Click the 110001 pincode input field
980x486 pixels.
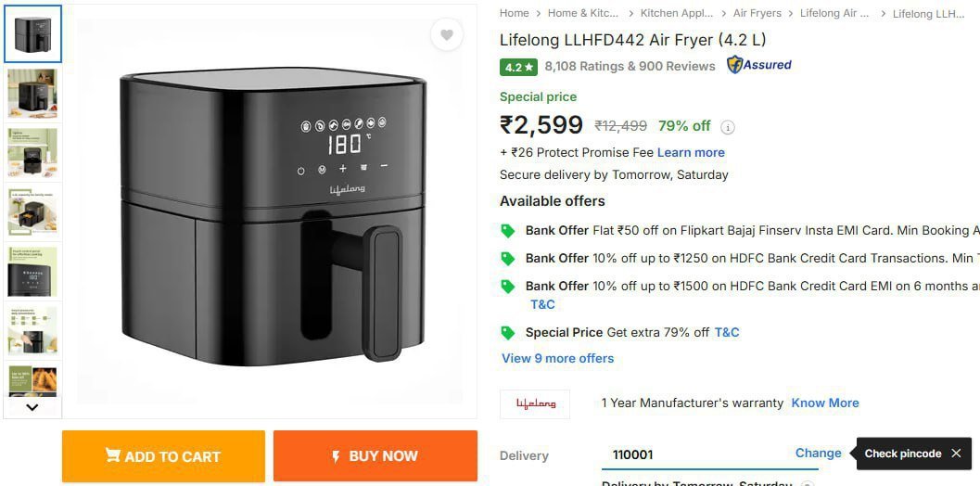(695, 454)
